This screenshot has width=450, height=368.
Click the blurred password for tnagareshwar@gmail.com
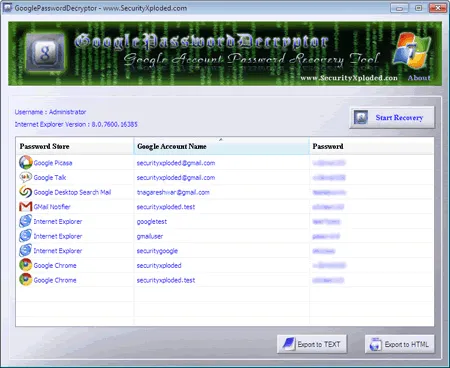click(x=329, y=192)
